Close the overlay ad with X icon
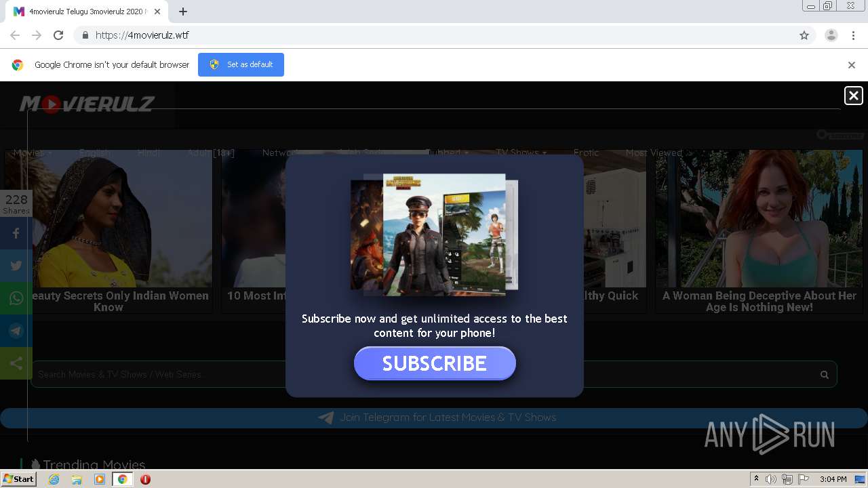Image resolution: width=868 pixels, height=488 pixels. (853, 96)
